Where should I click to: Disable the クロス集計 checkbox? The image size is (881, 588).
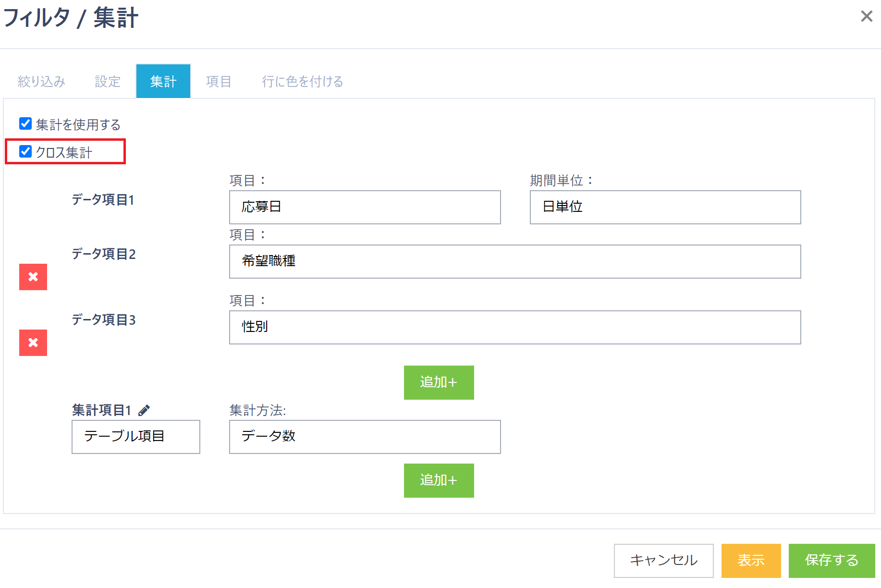pos(24,151)
